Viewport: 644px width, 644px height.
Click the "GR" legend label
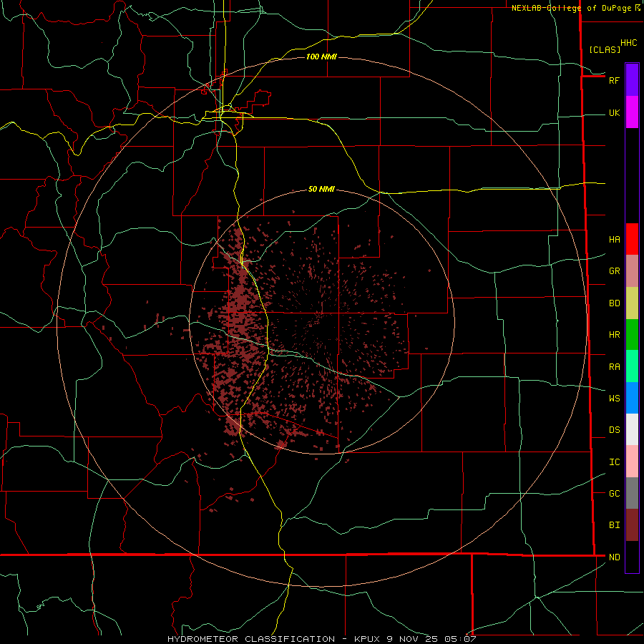pyautogui.click(x=614, y=270)
